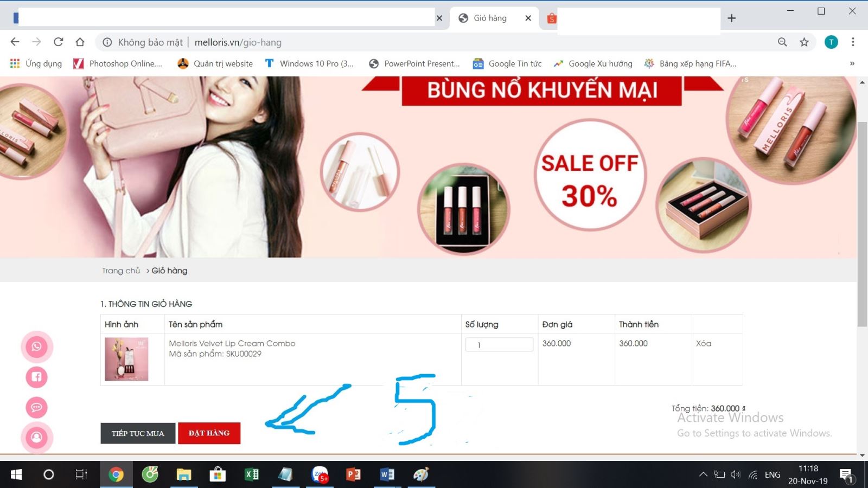Click ĐẶT HÀNG order button
The image size is (868, 488).
(x=209, y=433)
